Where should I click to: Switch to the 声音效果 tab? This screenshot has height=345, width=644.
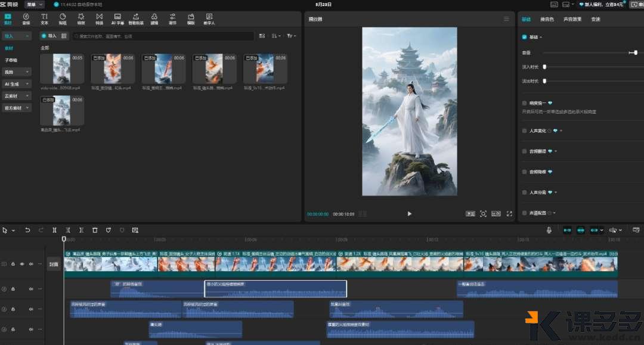point(572,19)
